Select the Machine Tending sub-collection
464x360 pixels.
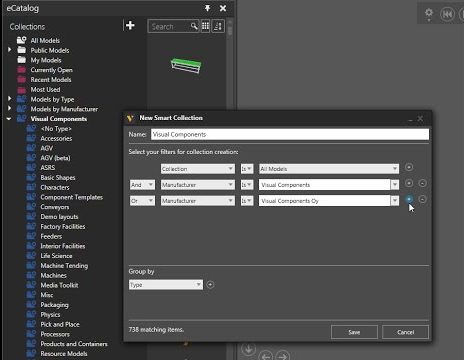(x=64, y=266)
